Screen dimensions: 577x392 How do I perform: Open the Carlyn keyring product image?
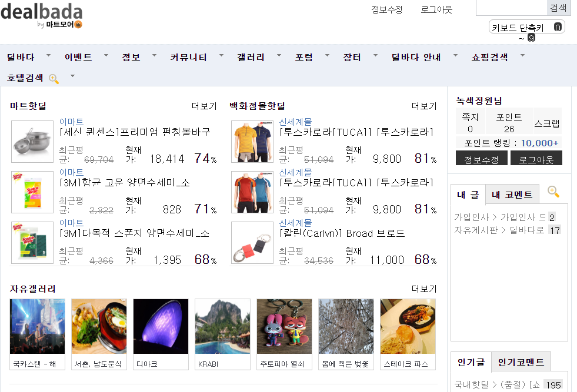point(252,243)
